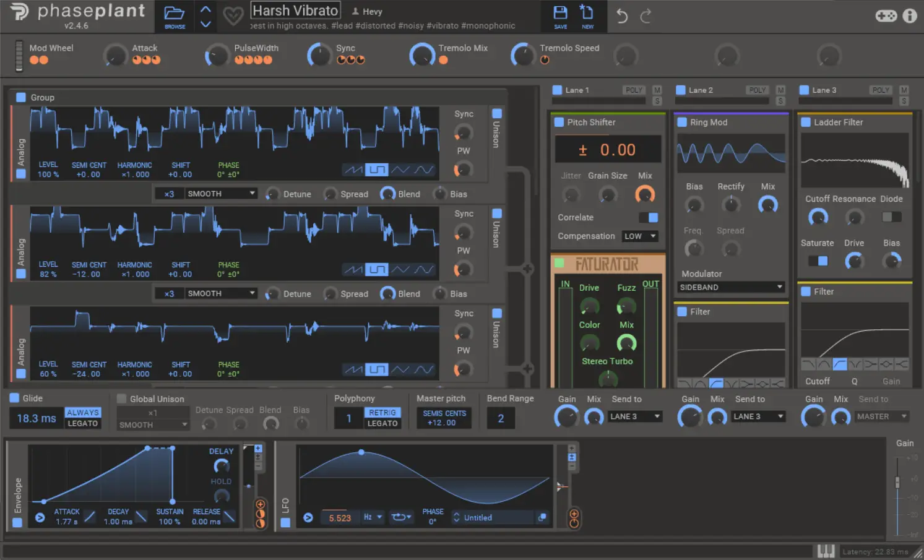Open first oscillator unison SMOOTH dropdown

tap(221, 194)
